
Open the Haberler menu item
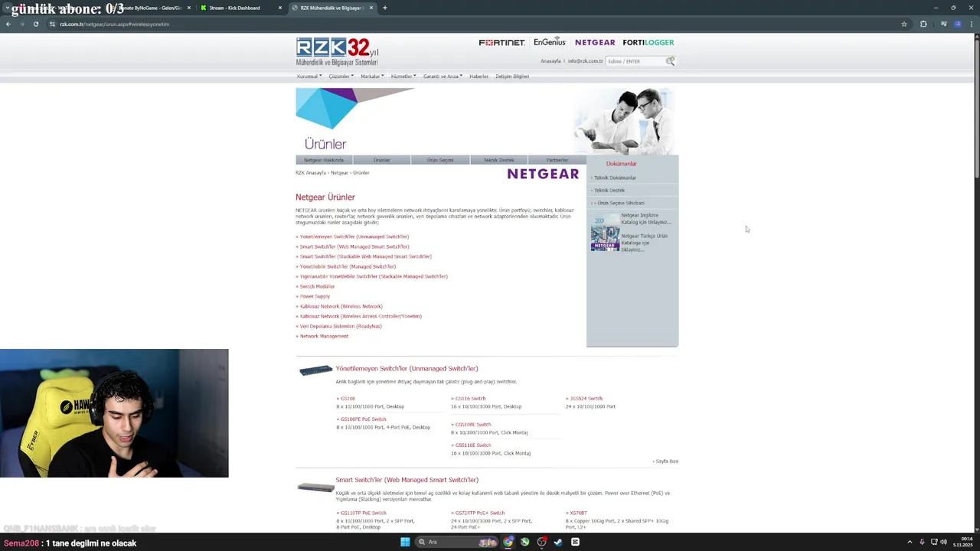click(x=479, y=77)
